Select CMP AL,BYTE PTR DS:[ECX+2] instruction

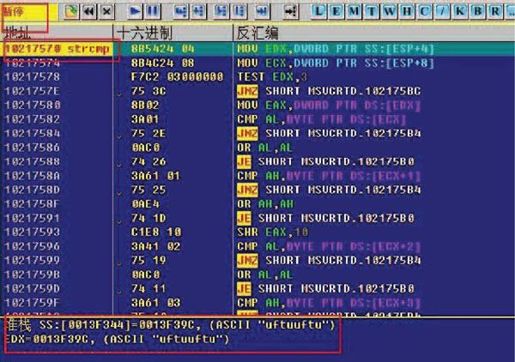(x=329, y=246)
